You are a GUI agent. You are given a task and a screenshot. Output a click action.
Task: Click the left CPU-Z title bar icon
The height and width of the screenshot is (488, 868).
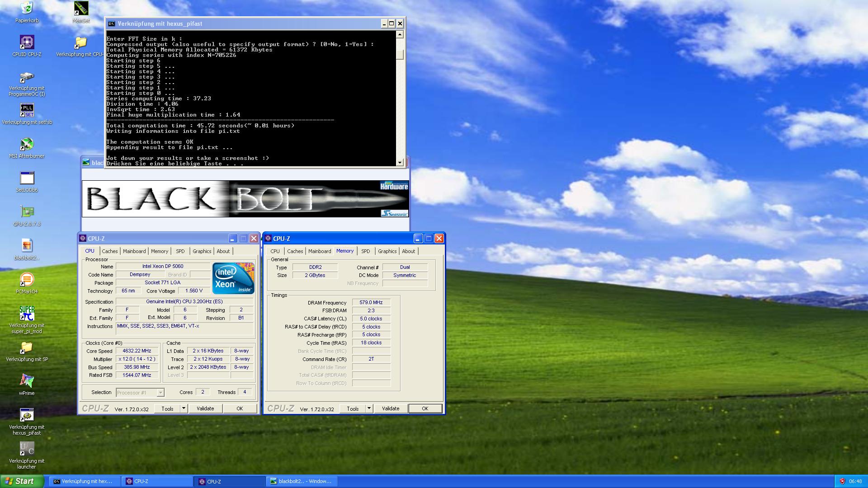(x=83, y=239)
